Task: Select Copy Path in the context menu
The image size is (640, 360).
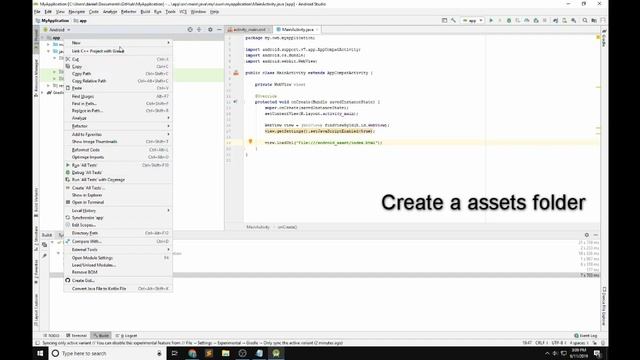Action: (x=118, y=74)
